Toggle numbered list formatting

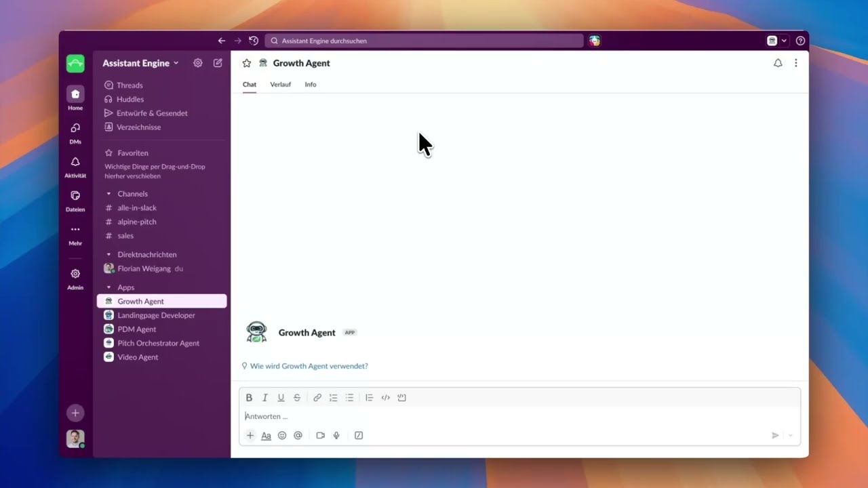333,398
